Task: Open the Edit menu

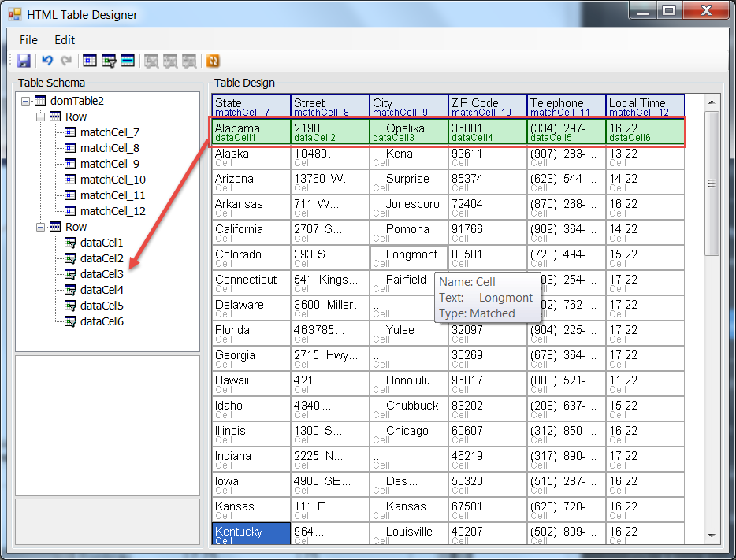Action: point(64,39)
